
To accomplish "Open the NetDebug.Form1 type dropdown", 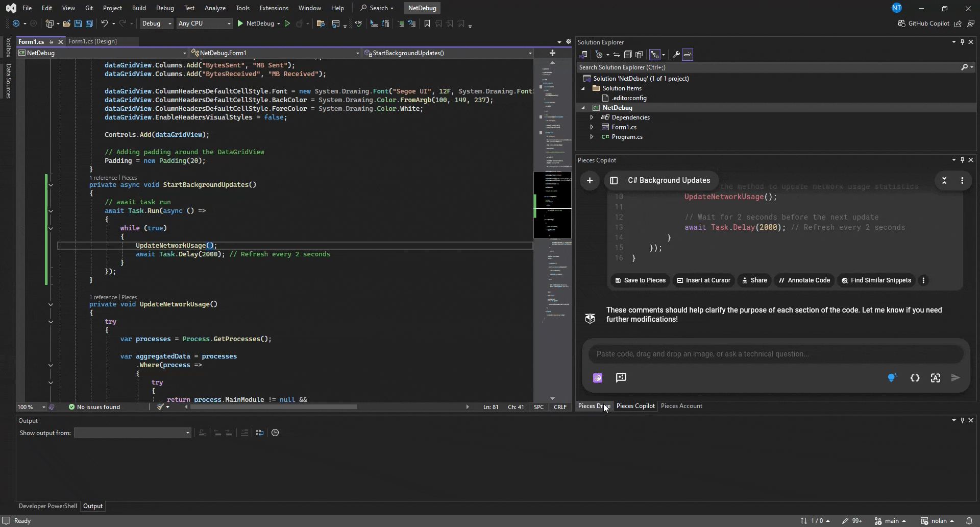I will coord(275,53).
